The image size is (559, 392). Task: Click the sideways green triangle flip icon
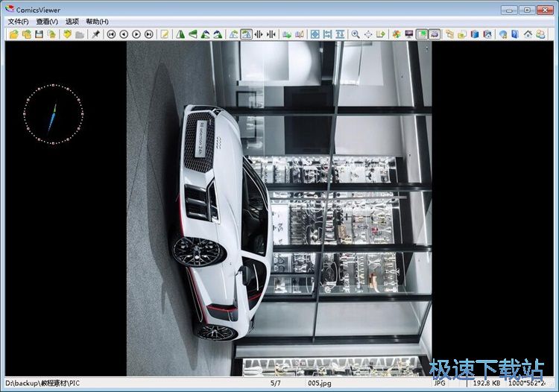point(192,34)
